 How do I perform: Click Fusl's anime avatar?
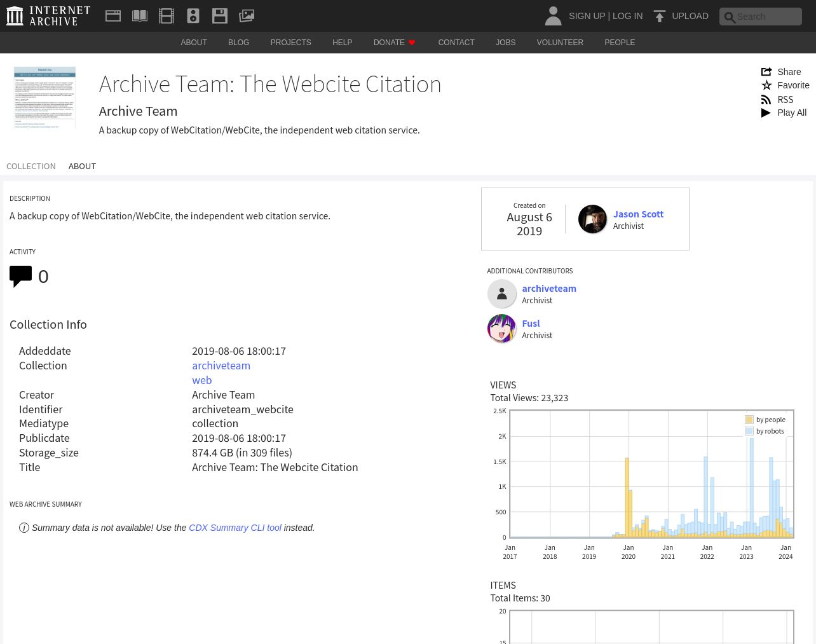click(x=501, y=329)
